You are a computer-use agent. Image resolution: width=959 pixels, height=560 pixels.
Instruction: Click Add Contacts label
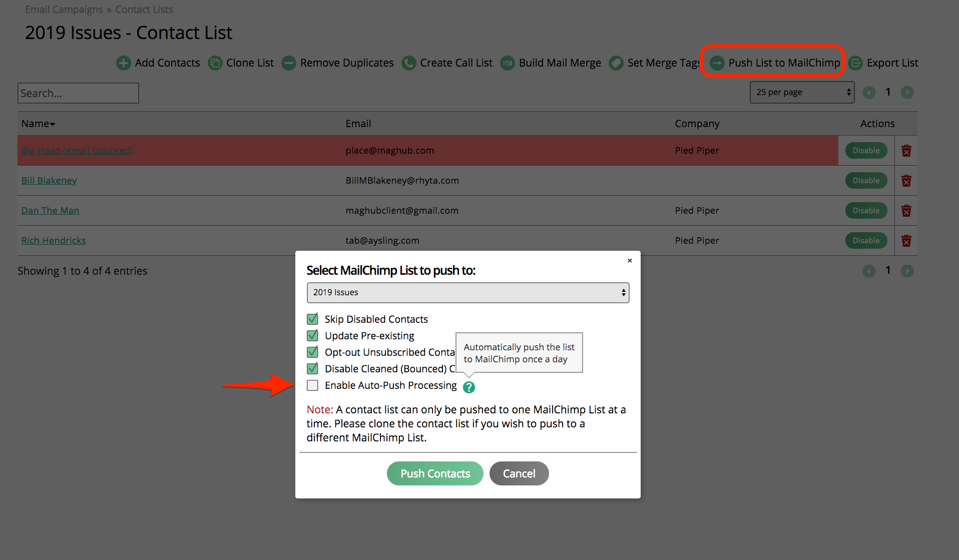(x=168, y=63)
